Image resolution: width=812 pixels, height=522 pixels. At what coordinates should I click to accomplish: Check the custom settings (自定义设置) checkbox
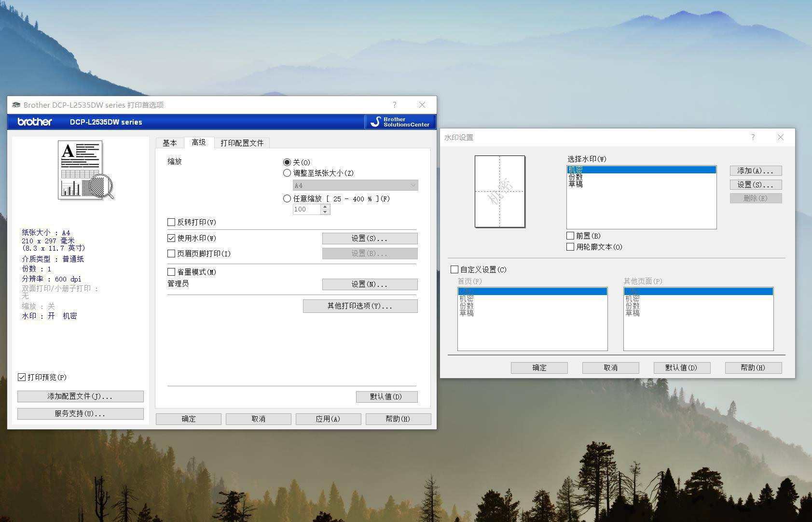[x=454, y=269]
